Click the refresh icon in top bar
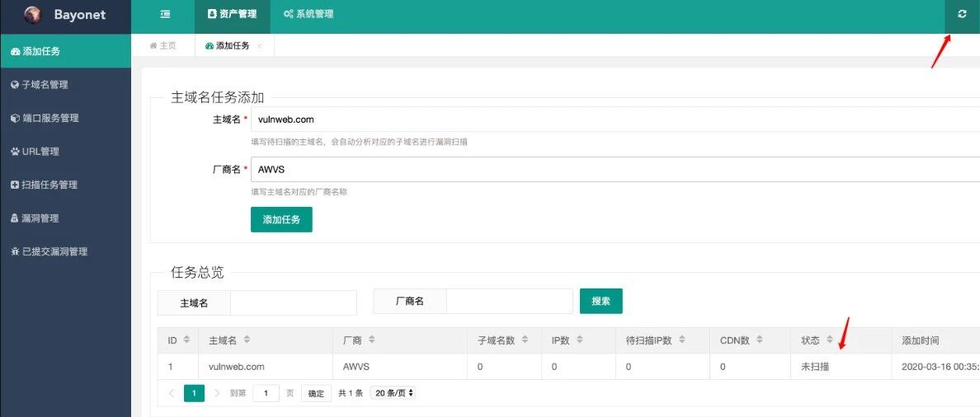The height and width of the screenshot is (417, 980). (962, 14)
